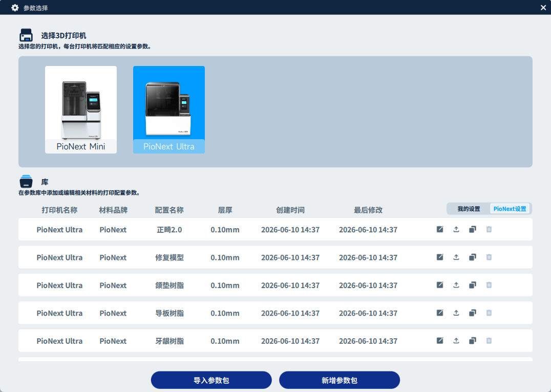Click last modified time in 牙龈树脂 row
This screenshot has width=551, height=392.
click(368, 341)
